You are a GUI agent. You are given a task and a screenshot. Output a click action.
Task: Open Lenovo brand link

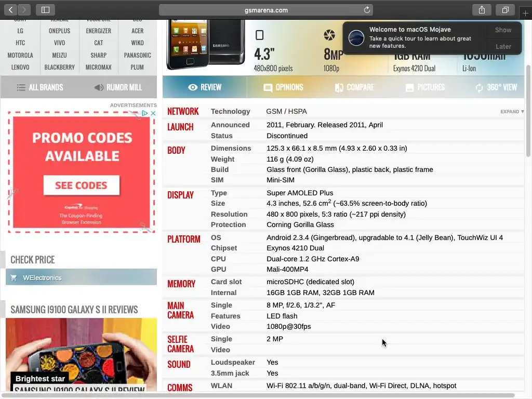coord(20,67)
